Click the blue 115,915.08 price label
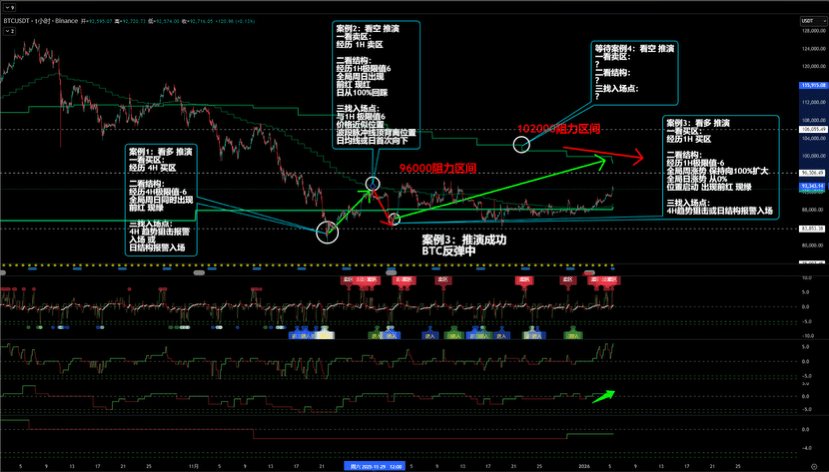829x472 pixels. click(811, 85)
